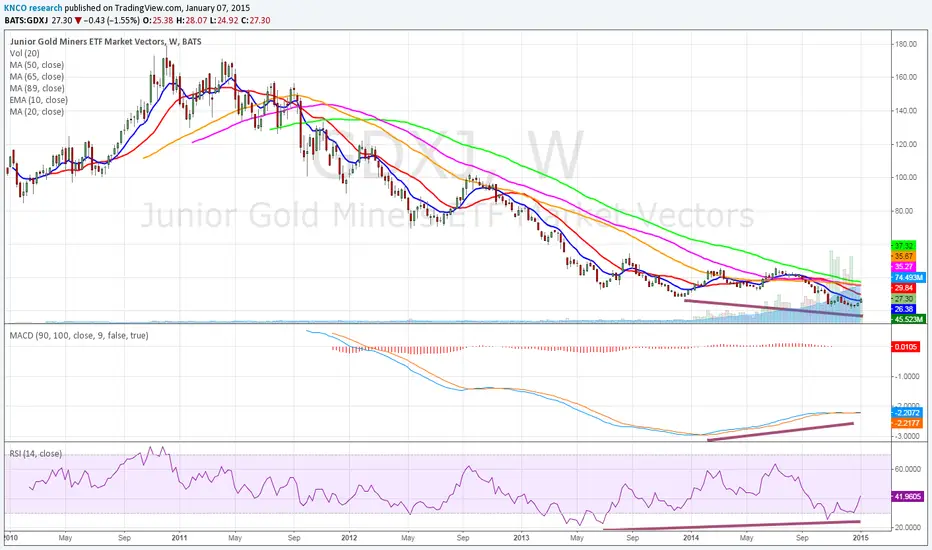Click the 140.00 price axis tick

pos(905,111)
